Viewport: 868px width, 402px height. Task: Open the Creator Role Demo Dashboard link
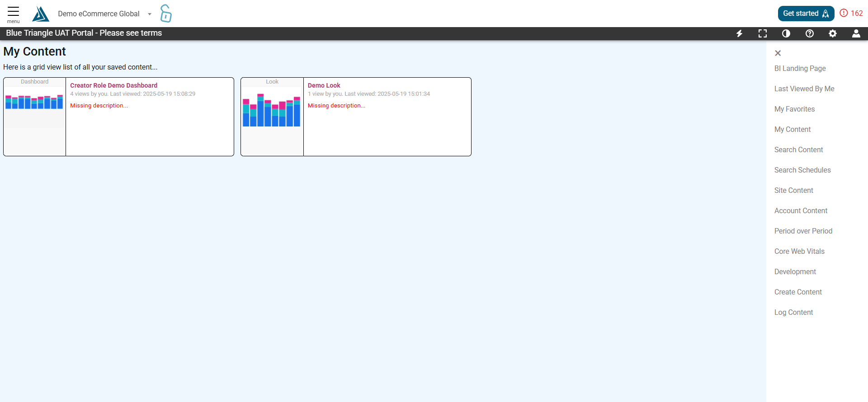(x=113, y=85)
